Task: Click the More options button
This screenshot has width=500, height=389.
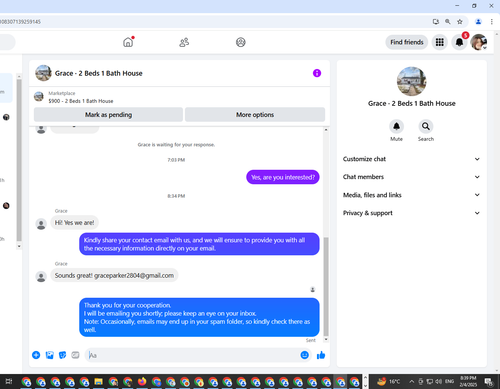Action: pyautogui.click(x=255, y=115)
